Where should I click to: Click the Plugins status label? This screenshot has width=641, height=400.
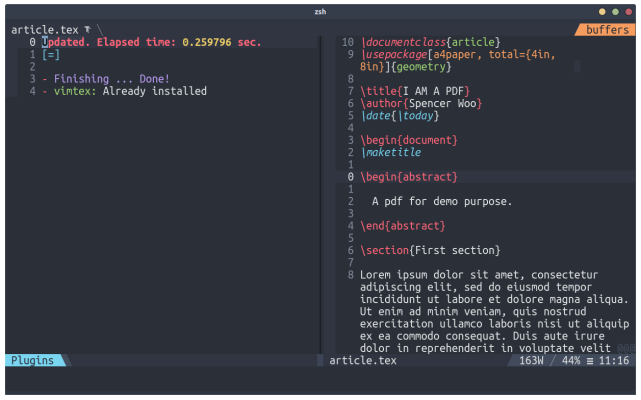[32, 360]
